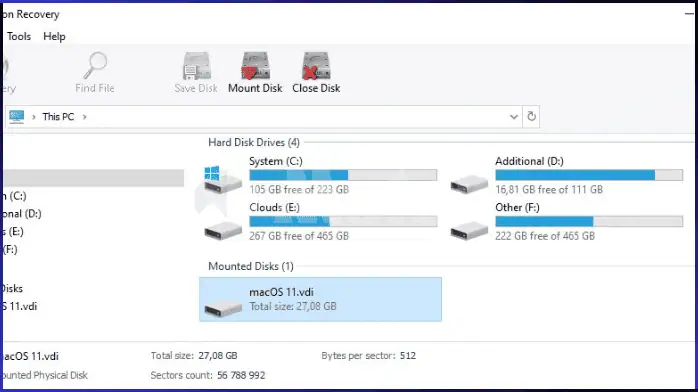
Task: Click the This PC computer icon in address bar
Action: point(16,117)
